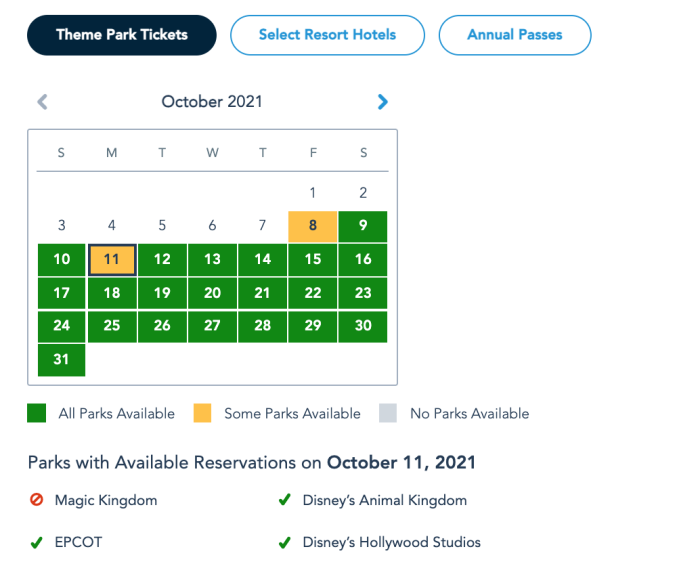
Task: Select October 24 date cell
Action: [x=62, y=326]
